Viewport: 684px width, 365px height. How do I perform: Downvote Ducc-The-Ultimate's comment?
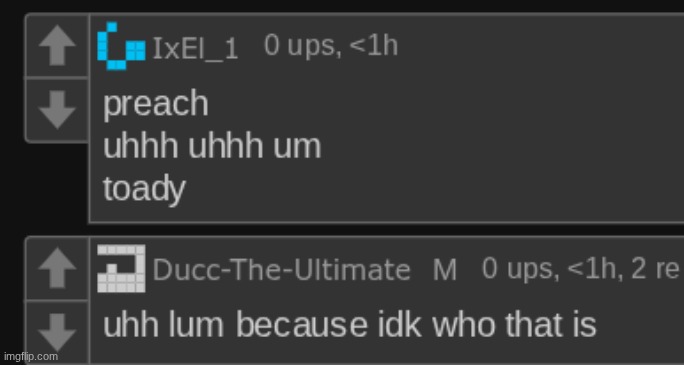(x=57, y=333)
